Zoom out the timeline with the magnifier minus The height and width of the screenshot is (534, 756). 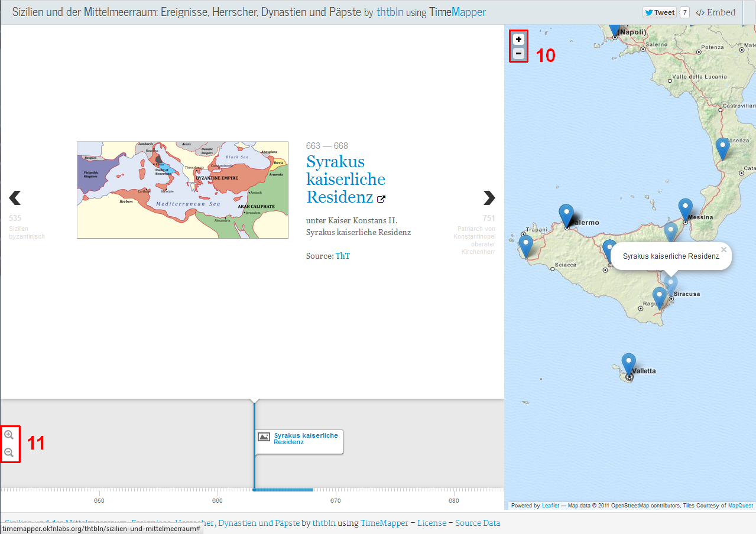pyautogui.click(x=9, y=453)
